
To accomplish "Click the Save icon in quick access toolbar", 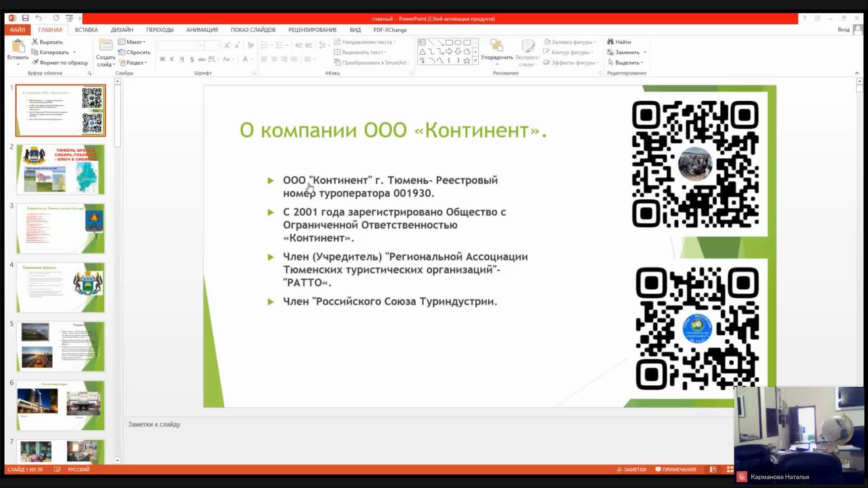I will (x=25, y=18).
